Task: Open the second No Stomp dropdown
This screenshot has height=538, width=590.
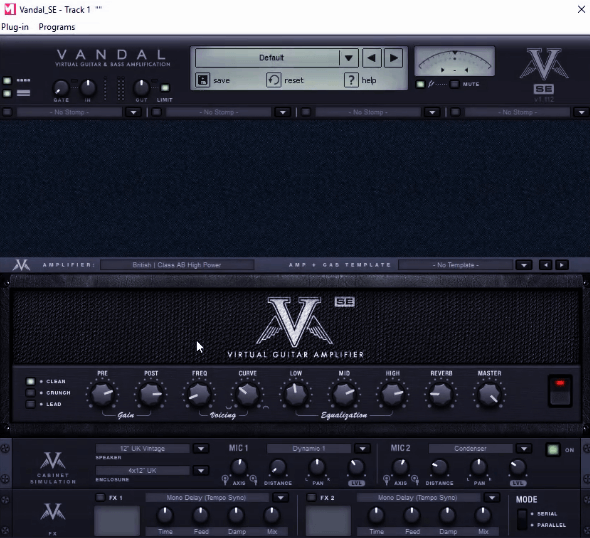Action: coord(283,112)
